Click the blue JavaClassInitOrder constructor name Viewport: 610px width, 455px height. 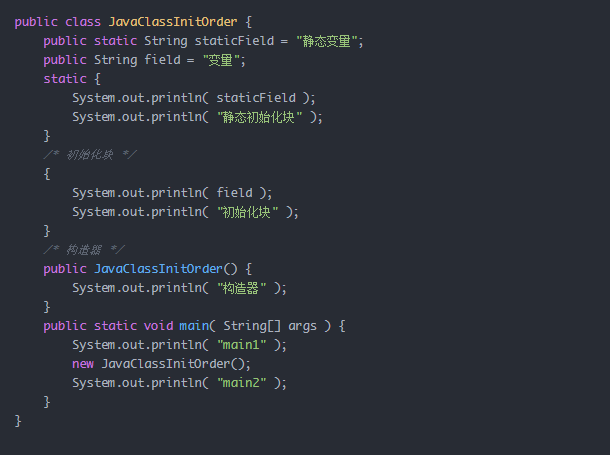(158, 269)
